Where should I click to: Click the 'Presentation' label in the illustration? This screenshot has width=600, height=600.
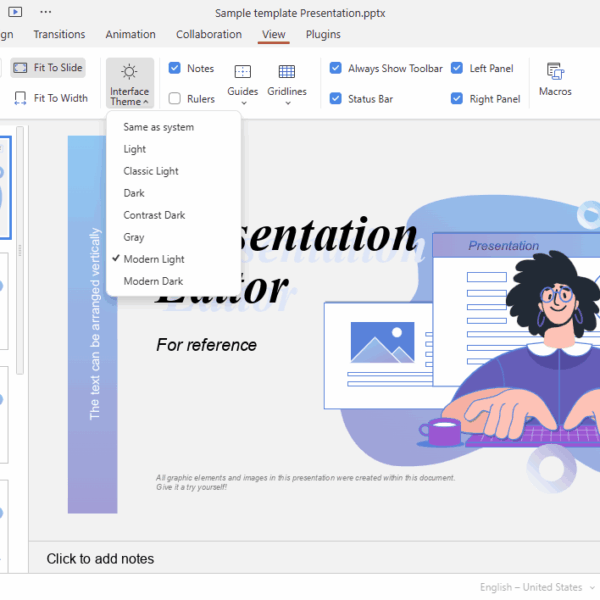point(504,246)
